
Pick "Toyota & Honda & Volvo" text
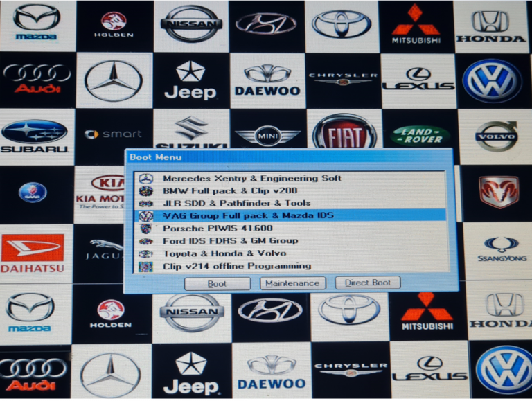pos(224,253)
